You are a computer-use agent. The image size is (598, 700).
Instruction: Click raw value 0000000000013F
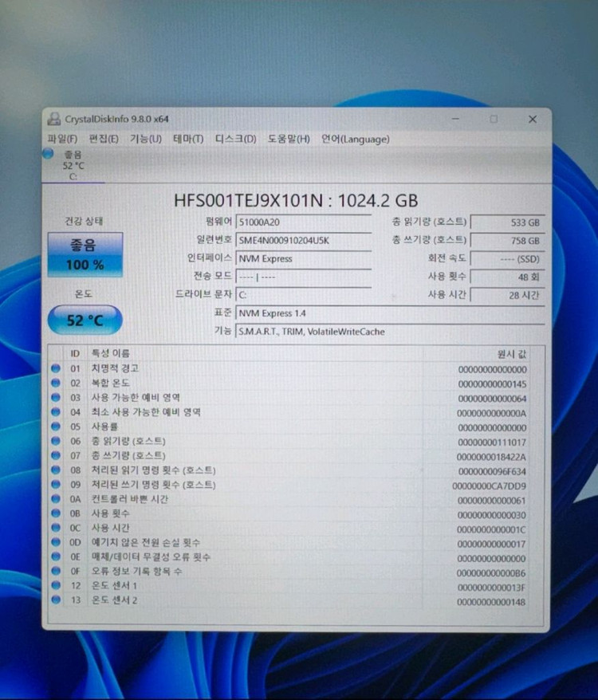[492, 588]
